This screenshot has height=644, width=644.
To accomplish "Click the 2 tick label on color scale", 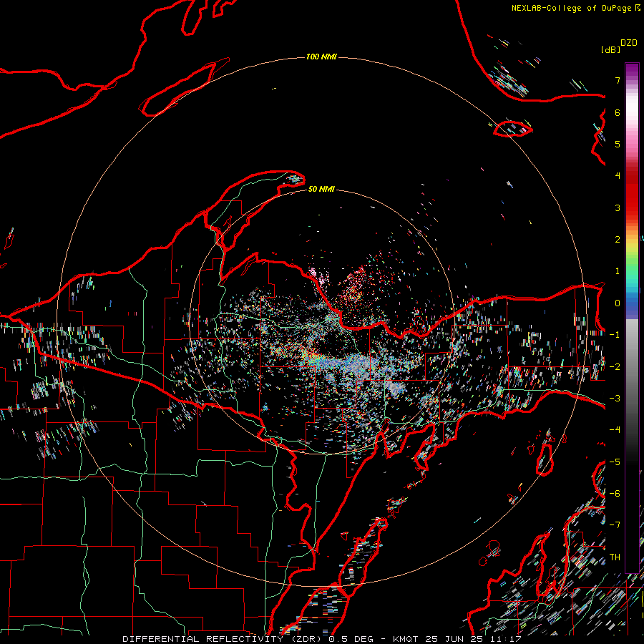I will [x=618, y=240].
